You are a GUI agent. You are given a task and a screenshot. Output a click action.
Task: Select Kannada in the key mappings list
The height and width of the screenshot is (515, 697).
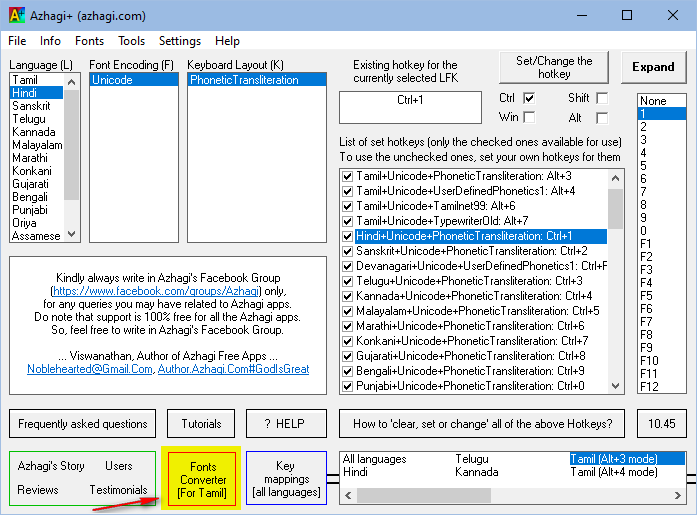click(477, 472)
